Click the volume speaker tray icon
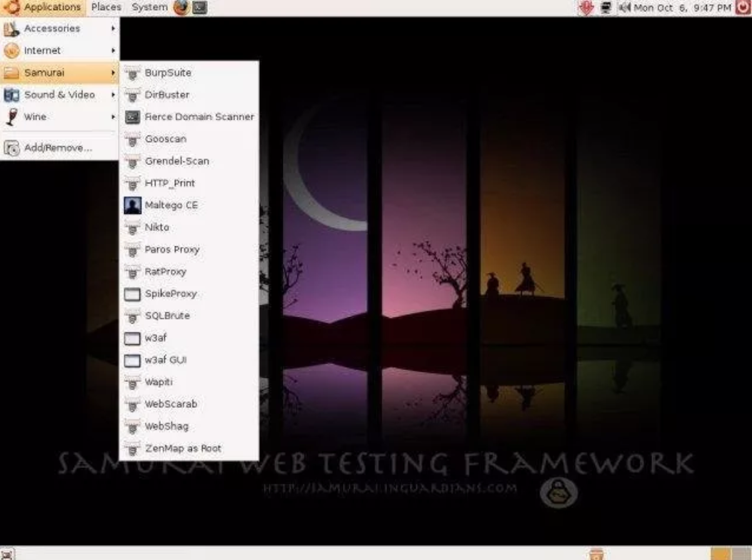Image resolution: width=752 pixels, height=560 pixels. click(624, 8)
